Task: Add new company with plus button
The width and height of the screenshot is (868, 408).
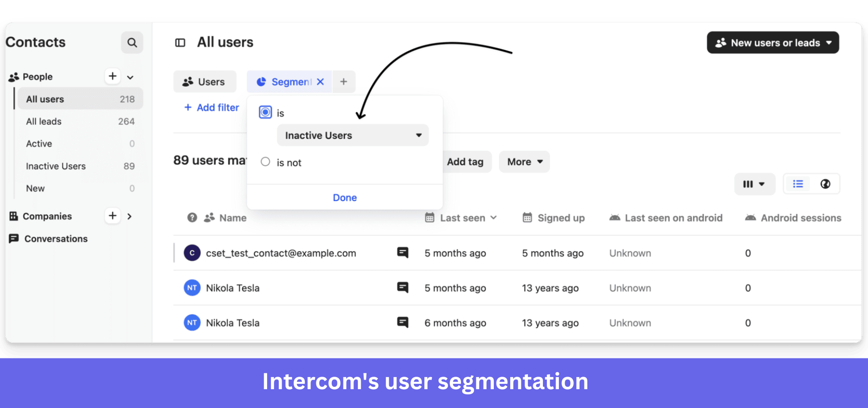Action: [x=112, y=216]
